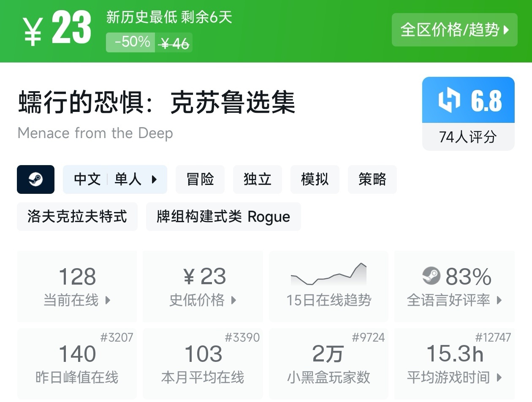Select the 策略 tag
The width and height of the screenshot is (532, 402).
[x=372, y=179]
